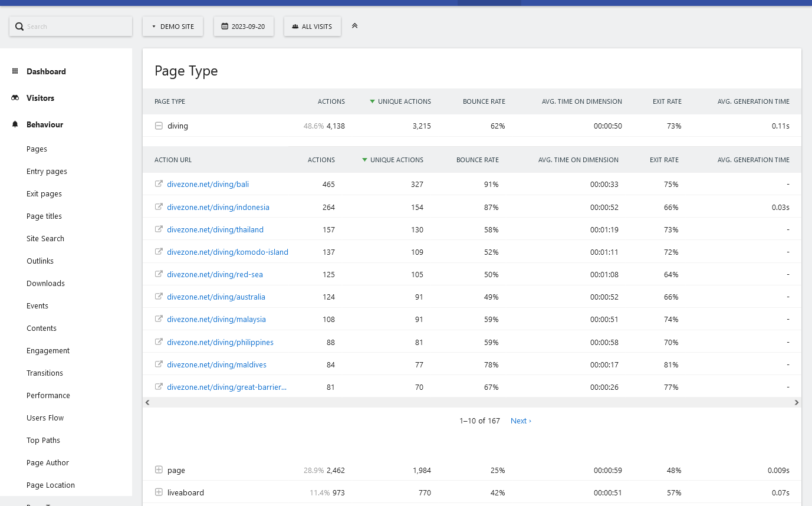Image resolution: width=812 pixels, height=506 pixels.
Task: Open divezone.net/diving/komodo-island link
Action: click(x=228, y=252)
